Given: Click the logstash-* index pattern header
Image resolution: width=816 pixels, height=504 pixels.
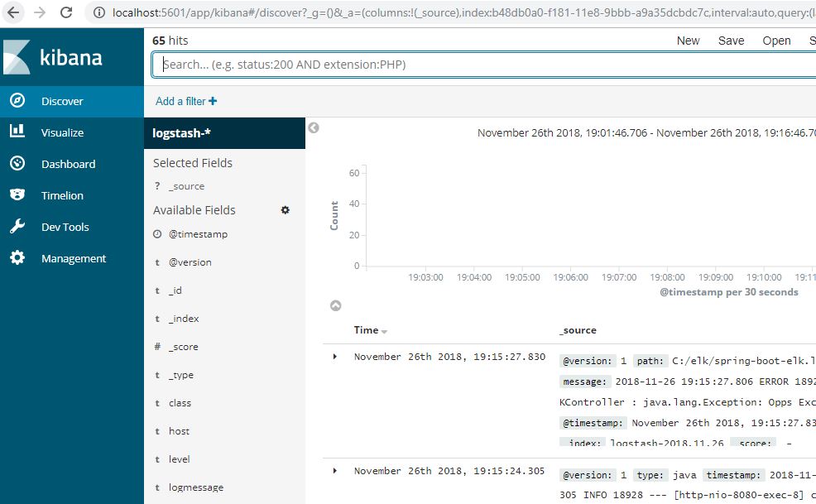Looking at the screenshot, I should click(x=225, y=132).
